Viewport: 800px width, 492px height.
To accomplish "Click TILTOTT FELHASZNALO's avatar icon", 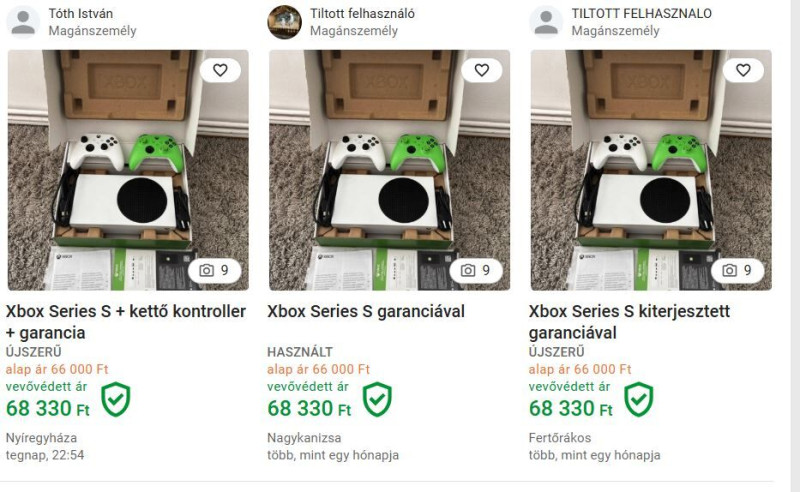I will (546, 22).
